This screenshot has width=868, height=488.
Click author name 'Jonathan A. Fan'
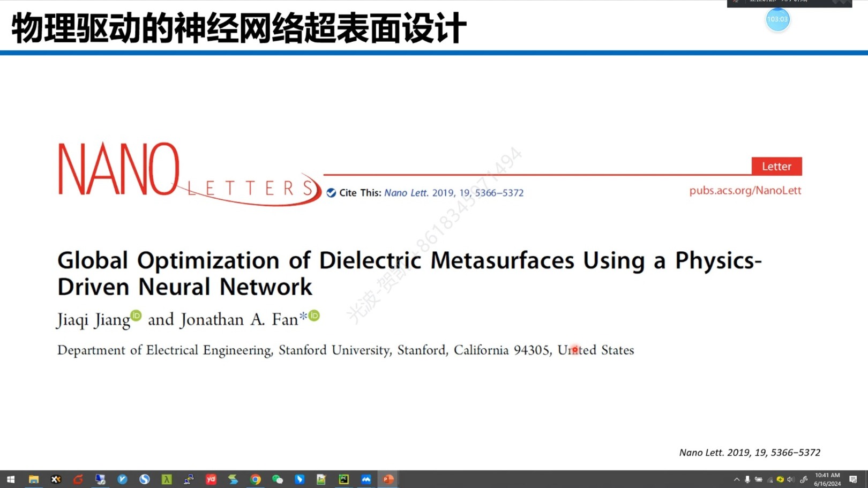pos(239,320)
